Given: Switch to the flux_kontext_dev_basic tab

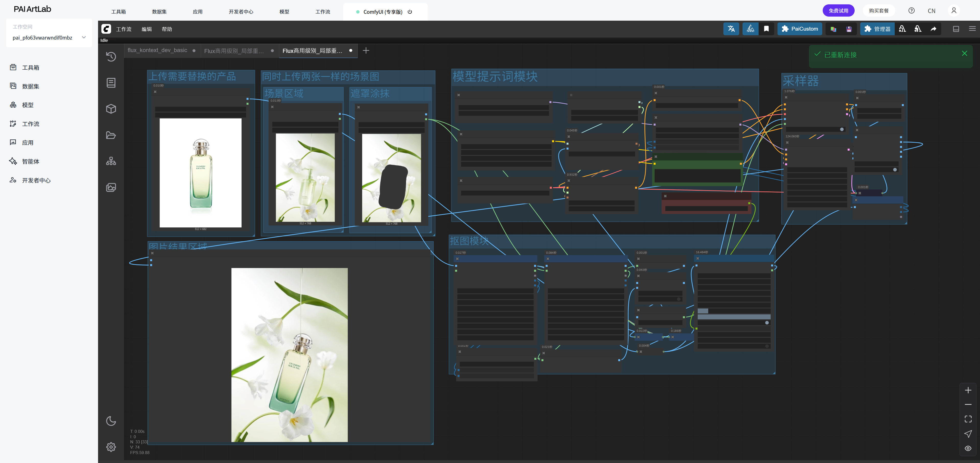Looking at the screenshot, I should pyautogui.click(x=158, y=50).
